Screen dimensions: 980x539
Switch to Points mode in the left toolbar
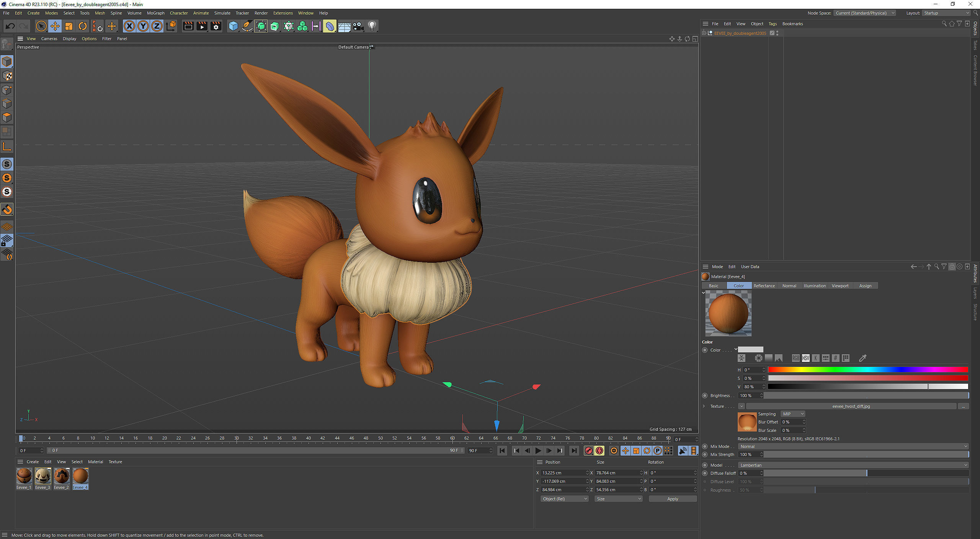click(7, 90)
